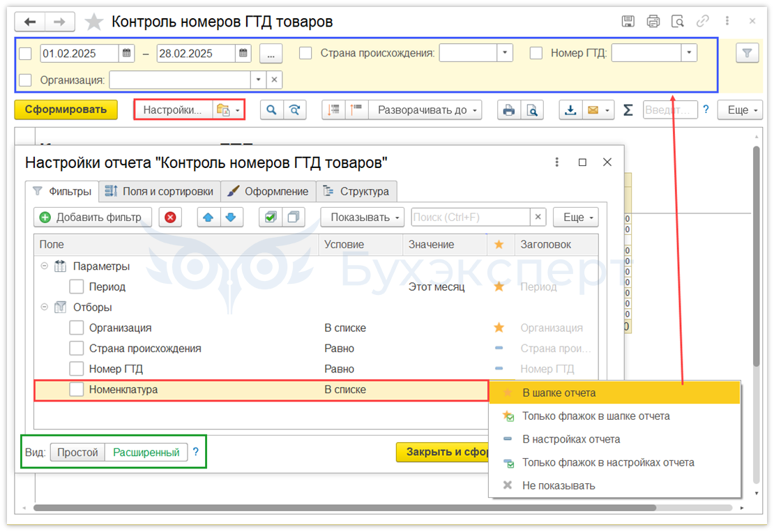Click the magnifier search icon in toolbar
Image resolution: width=774 pixels, height=532 pixels.
click(x=271, y=109)
